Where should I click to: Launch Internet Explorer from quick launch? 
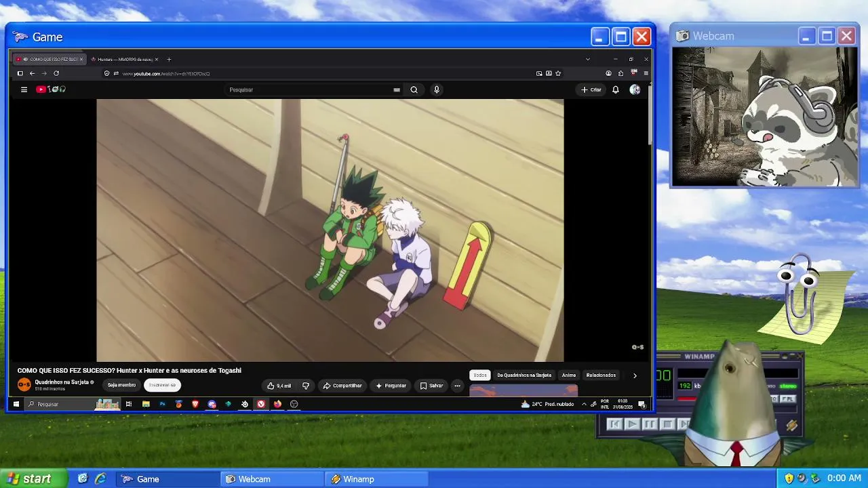pyautogui.click(x=100, y=479)
